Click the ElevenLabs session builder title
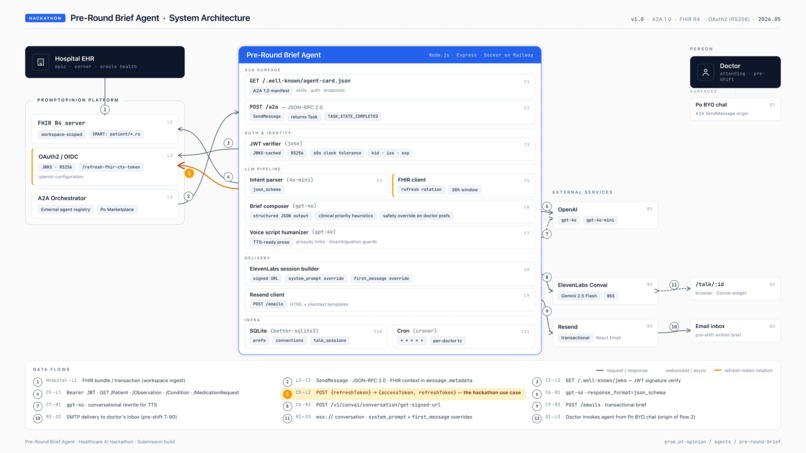This screenshot has height=453, width=806. coord(284,269)
